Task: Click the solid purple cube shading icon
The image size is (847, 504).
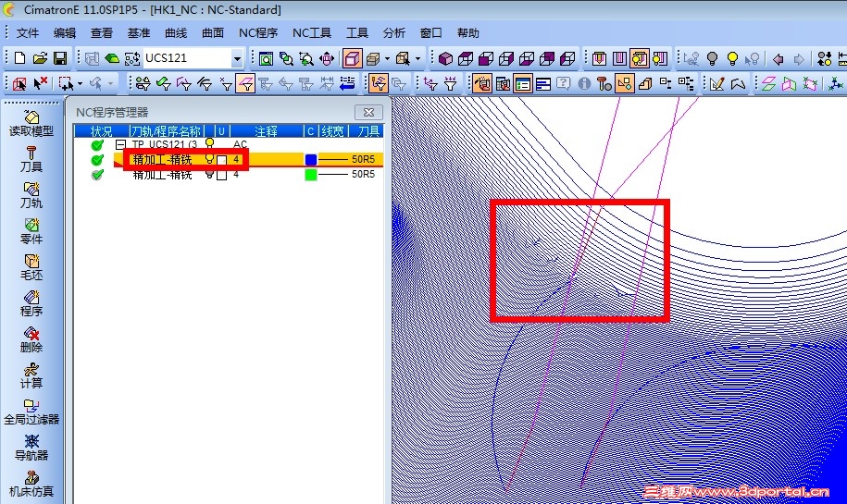Action: click(x=445, y=58)
